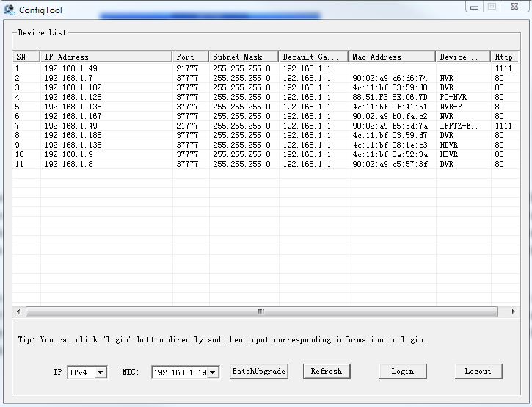Click the horizontal scrollbar thumb
Viewport: 532px width, 407px height.
261,311
